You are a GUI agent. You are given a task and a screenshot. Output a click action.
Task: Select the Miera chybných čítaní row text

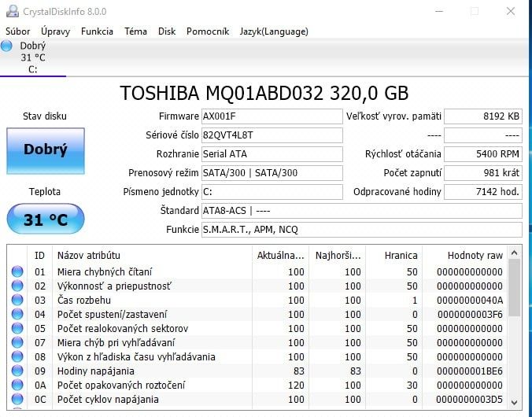pos(105,271)
